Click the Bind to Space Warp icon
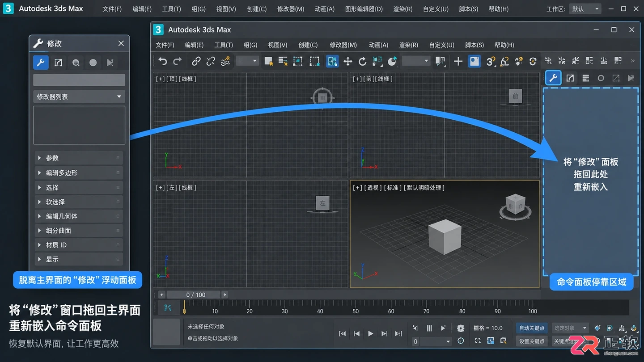 point(225,61)
